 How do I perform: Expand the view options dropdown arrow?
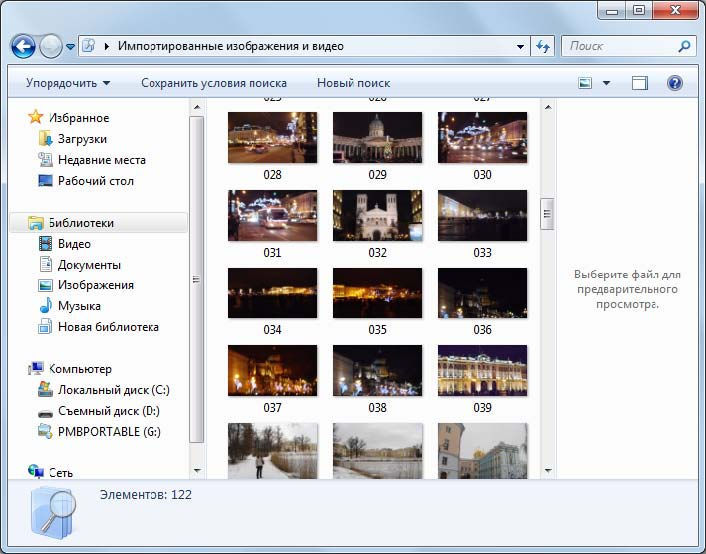[606, 83]
